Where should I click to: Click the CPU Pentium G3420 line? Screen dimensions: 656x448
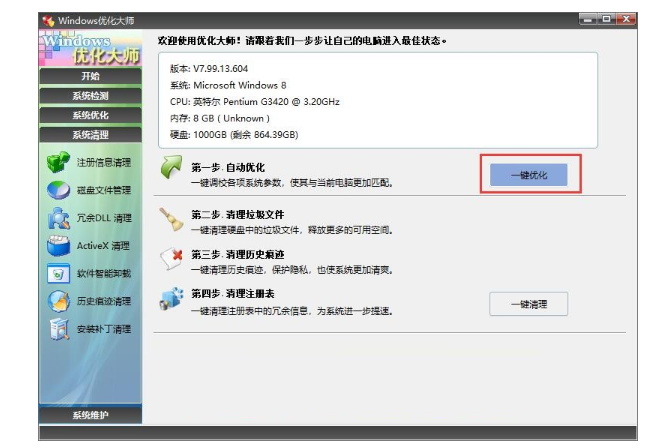point(255,102)
